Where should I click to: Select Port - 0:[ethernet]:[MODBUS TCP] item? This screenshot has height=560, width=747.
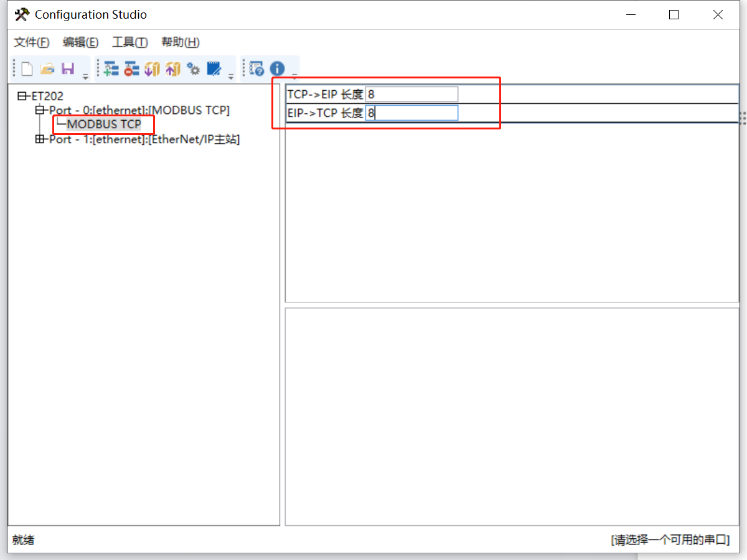tap(139, 110)
